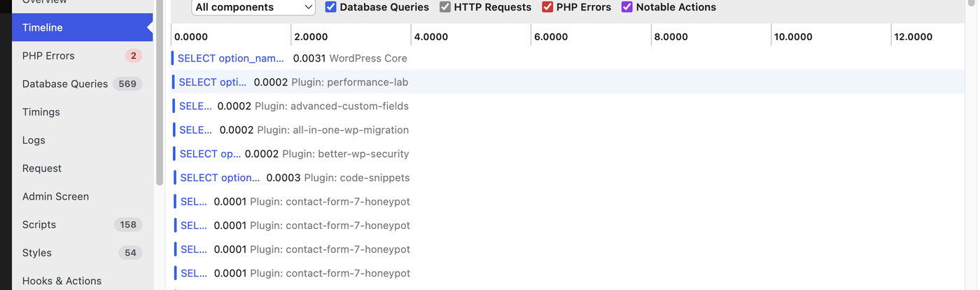Click the better-wp-security query link

coord(210,153)
